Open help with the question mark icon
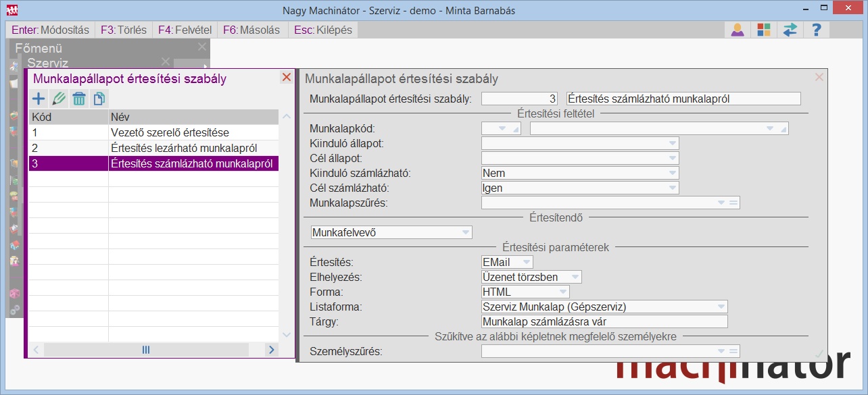Viewport: 868px width, 395px height. (816, 30)
